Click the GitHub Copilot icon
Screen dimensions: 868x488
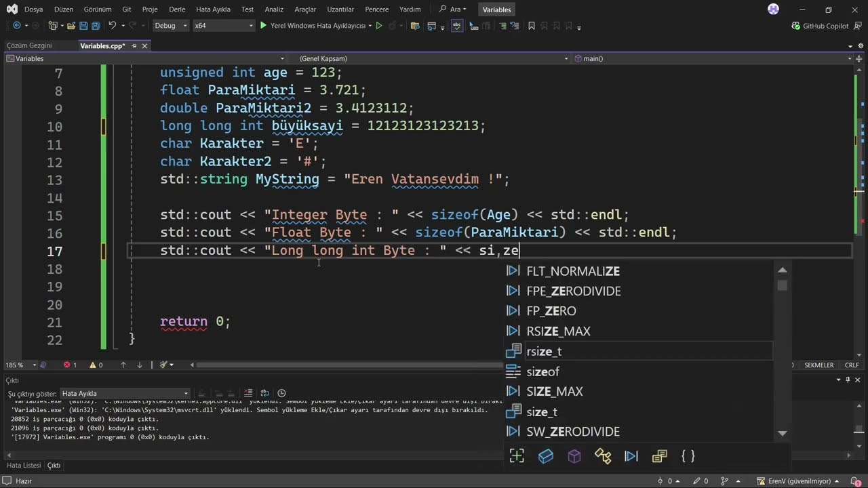[x=796, y=26]
